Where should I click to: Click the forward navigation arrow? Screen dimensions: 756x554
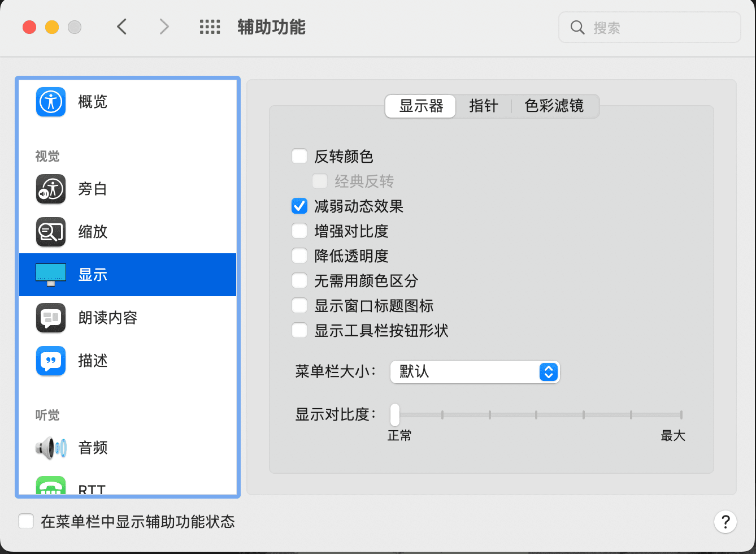[164, 27]
